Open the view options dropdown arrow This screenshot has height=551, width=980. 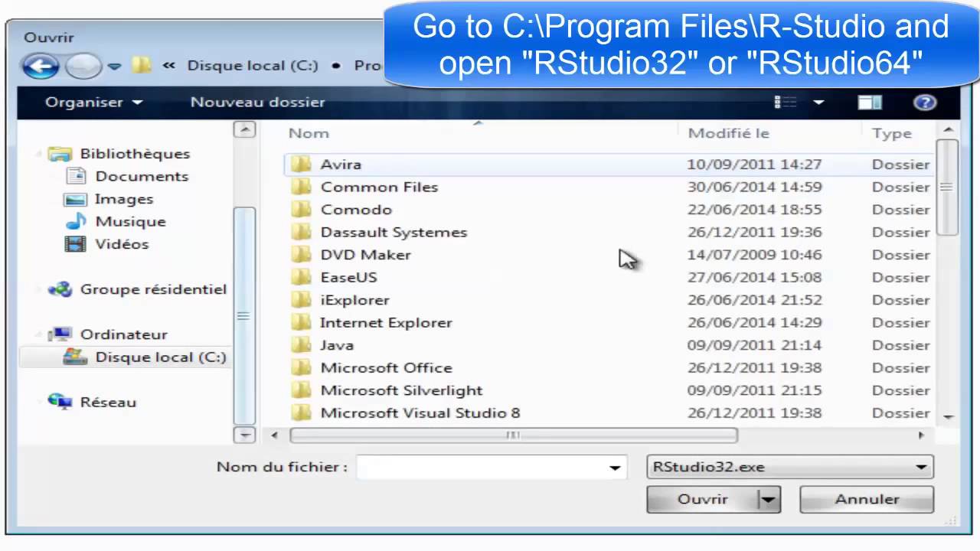point(818,102)
